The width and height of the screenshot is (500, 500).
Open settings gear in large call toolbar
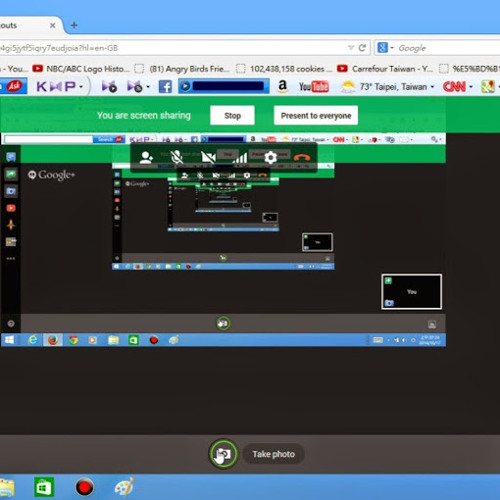(x=270, y=157)
